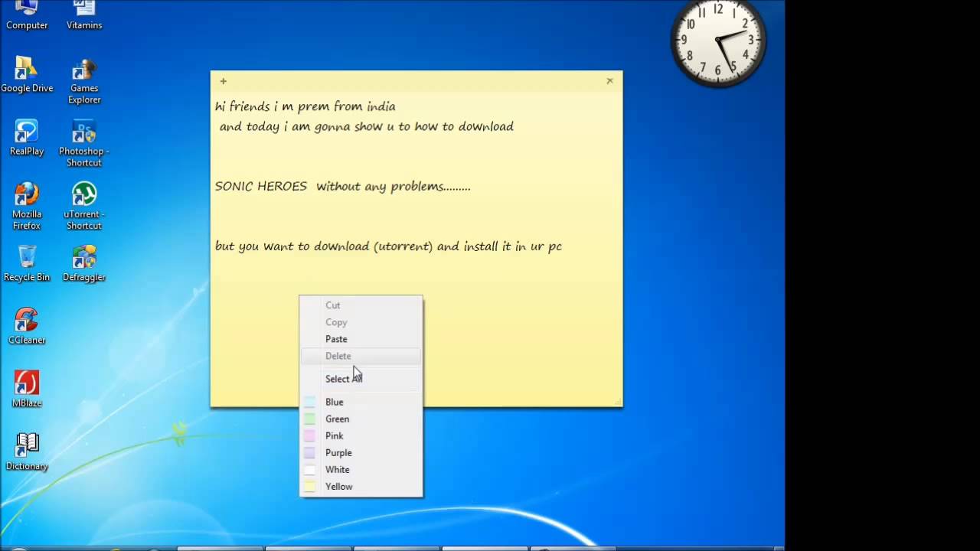Click the greyed Copy menu entry
The image size is (980, 551).
(x=361, y=322)
